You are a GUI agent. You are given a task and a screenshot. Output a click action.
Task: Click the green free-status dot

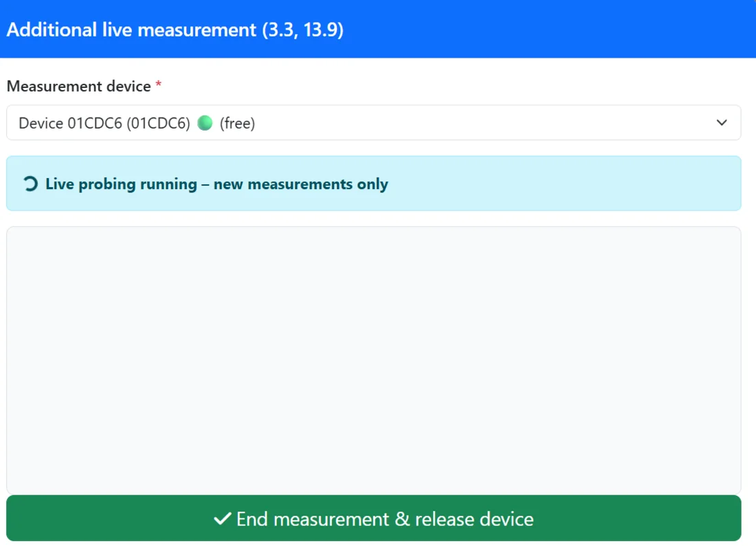coord(205,123)
